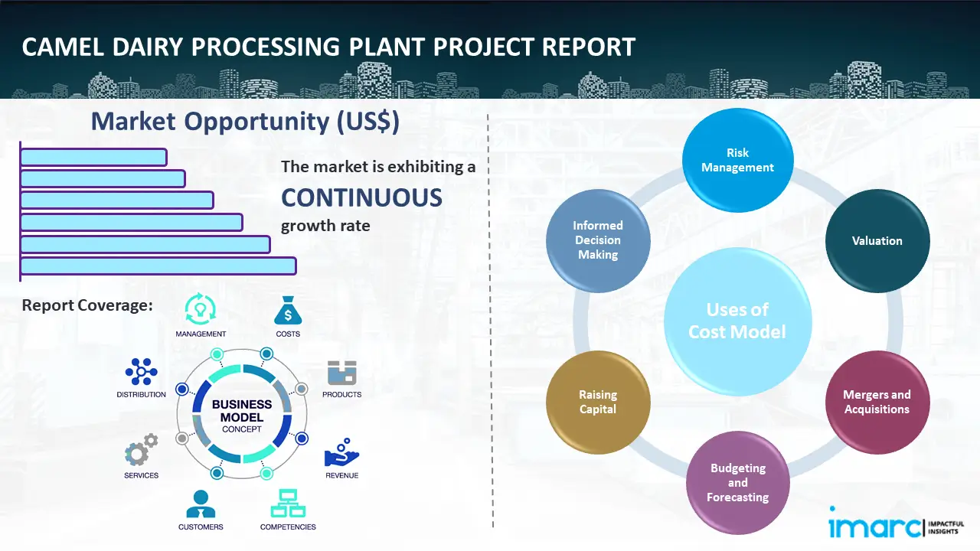Select the Budgeting and Forecasting circle

click(737, 482)
